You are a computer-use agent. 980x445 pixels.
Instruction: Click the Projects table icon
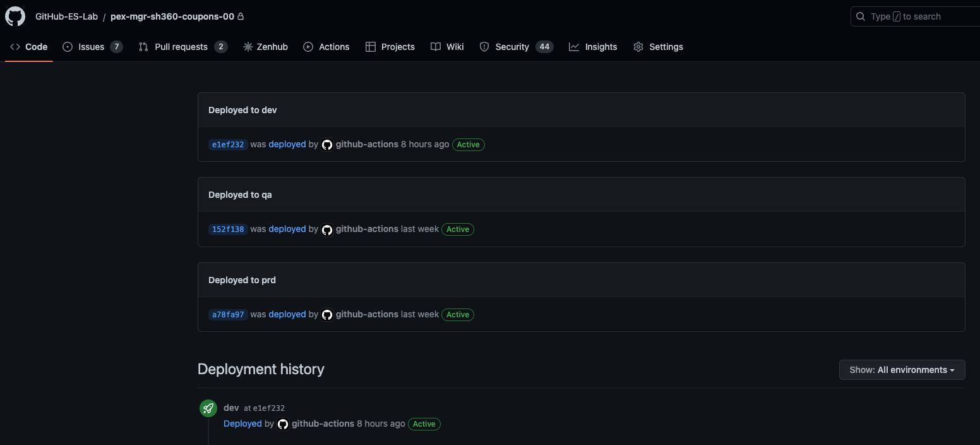coord(371,47)
